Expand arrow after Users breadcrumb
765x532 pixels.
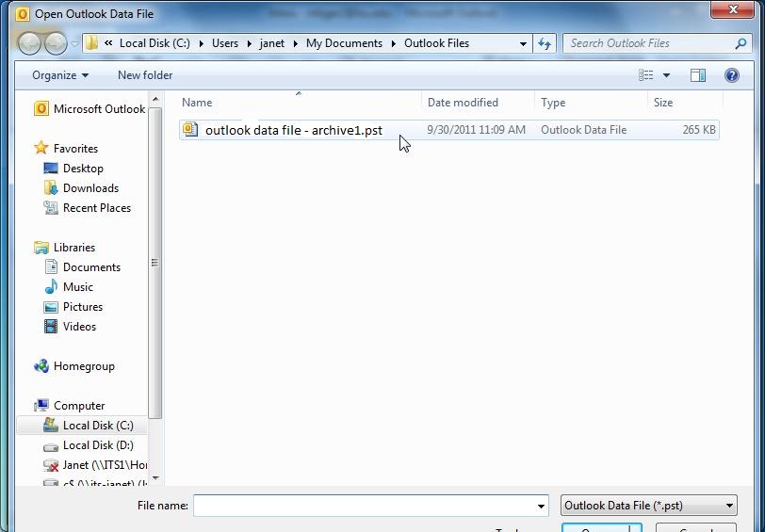pos(249,44)
